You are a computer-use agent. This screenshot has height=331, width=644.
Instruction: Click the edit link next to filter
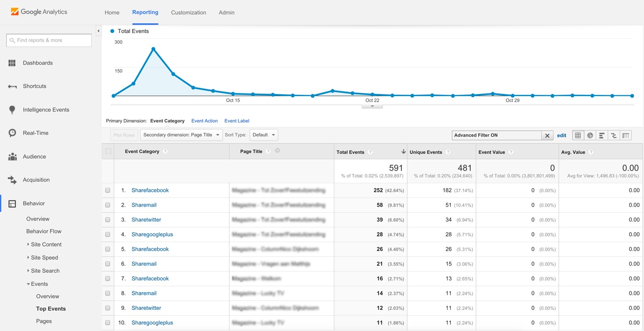tap(562, 135)
